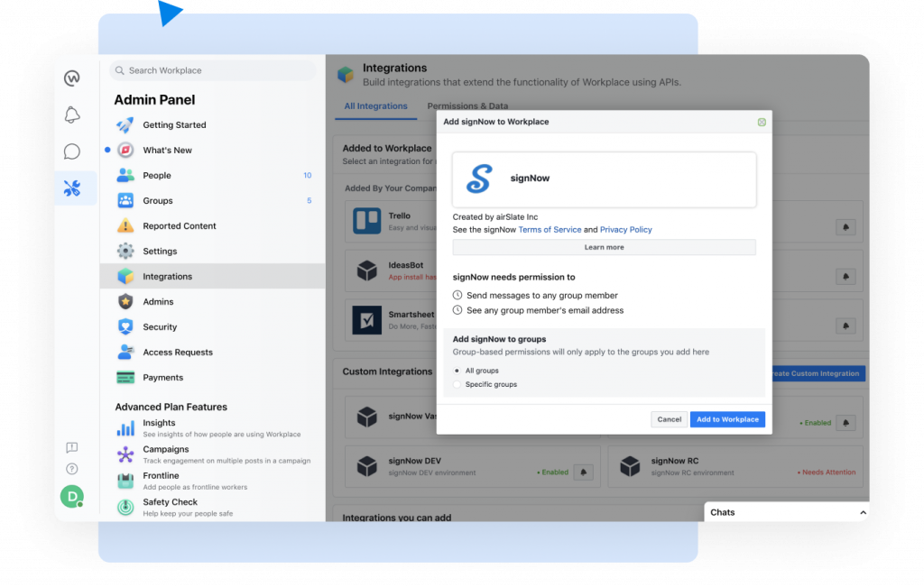924x587 pixels.
Task: Open notifications bell in left rail
Action: pyautogui.click(x=73, y=115)
